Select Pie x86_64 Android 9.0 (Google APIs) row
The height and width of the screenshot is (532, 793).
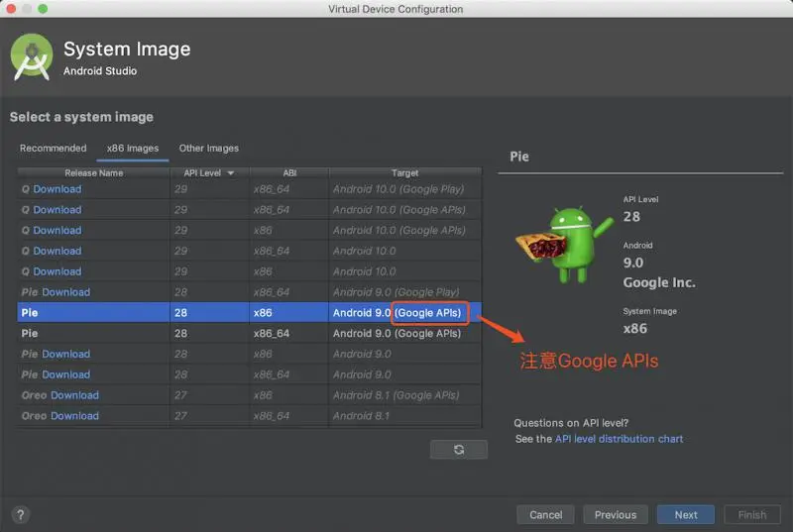tap(250, 334)
